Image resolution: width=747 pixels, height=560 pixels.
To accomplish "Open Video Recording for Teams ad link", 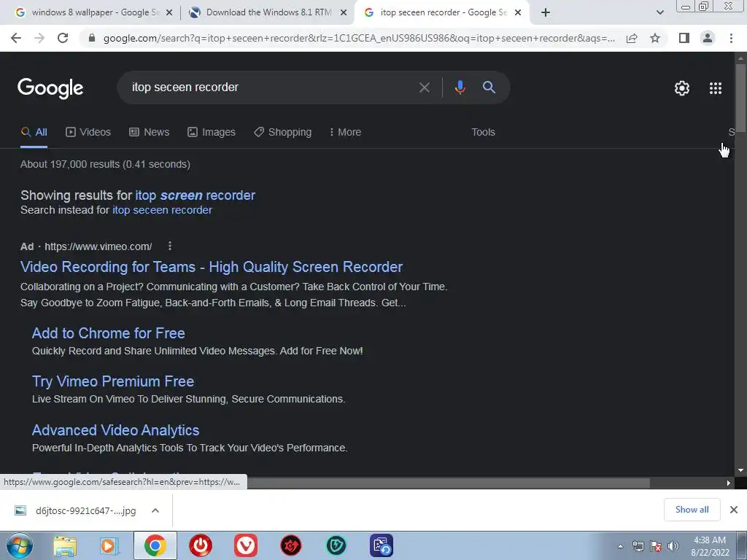I will 212,267.
